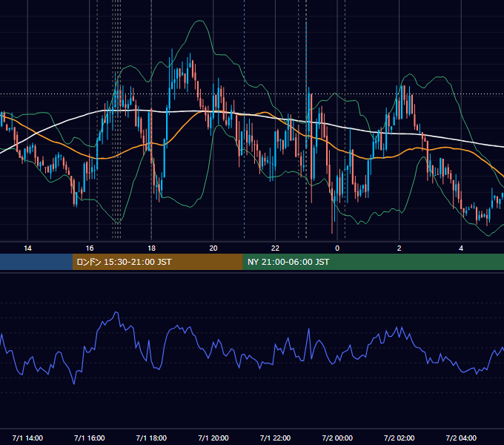Click the 7/1 14:00 label on the lower axis
This screenshot has width=504, height=445.
coord(27,438)
